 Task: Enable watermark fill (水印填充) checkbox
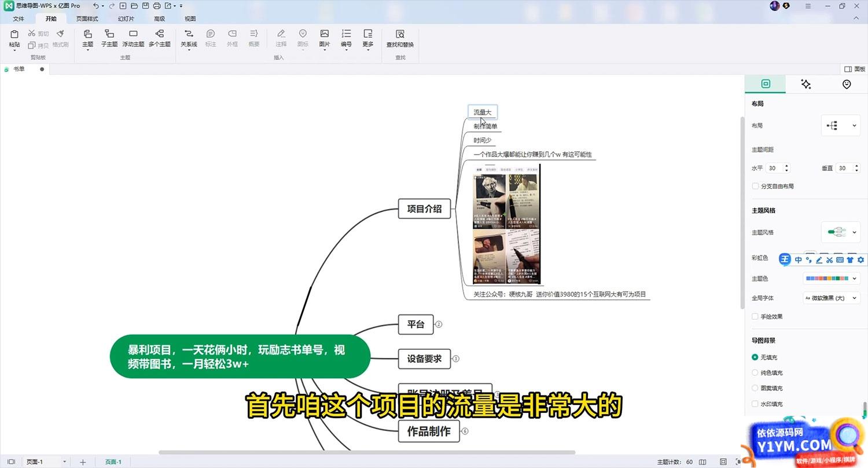755,404
